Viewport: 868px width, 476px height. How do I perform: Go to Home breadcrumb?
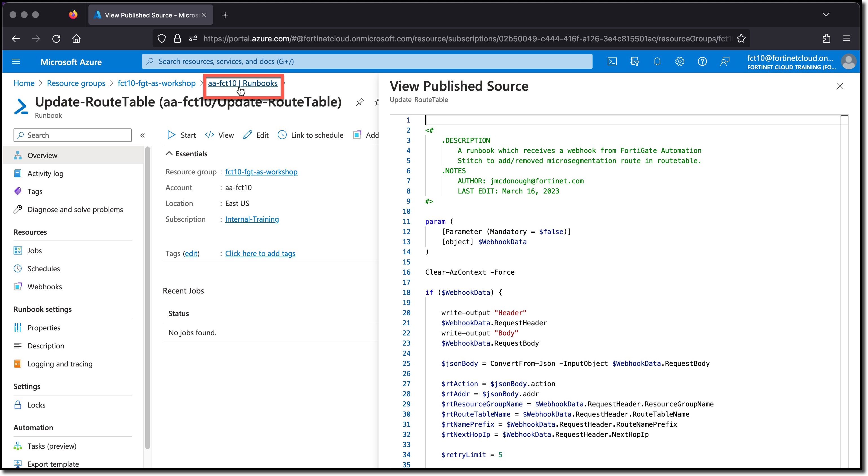tap(24, 83)
